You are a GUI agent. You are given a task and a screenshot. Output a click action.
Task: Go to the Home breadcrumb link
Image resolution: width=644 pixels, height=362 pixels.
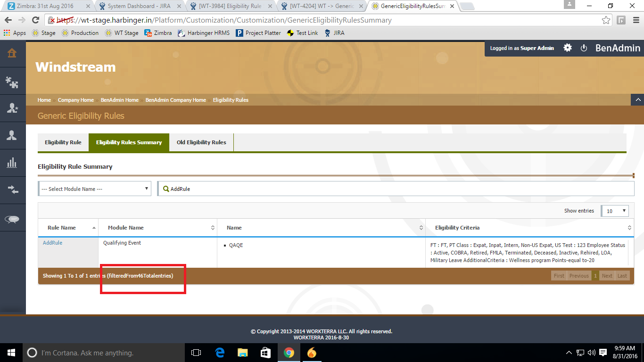44,100
